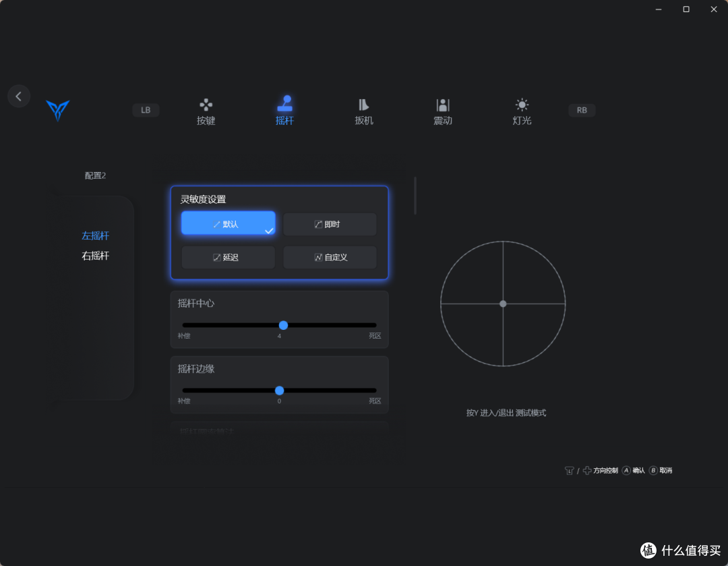Viewport: 728px width, 566px height.
Task: Click the 按Y 进入/退出 测试模式 hint
Action: (506, 413)
